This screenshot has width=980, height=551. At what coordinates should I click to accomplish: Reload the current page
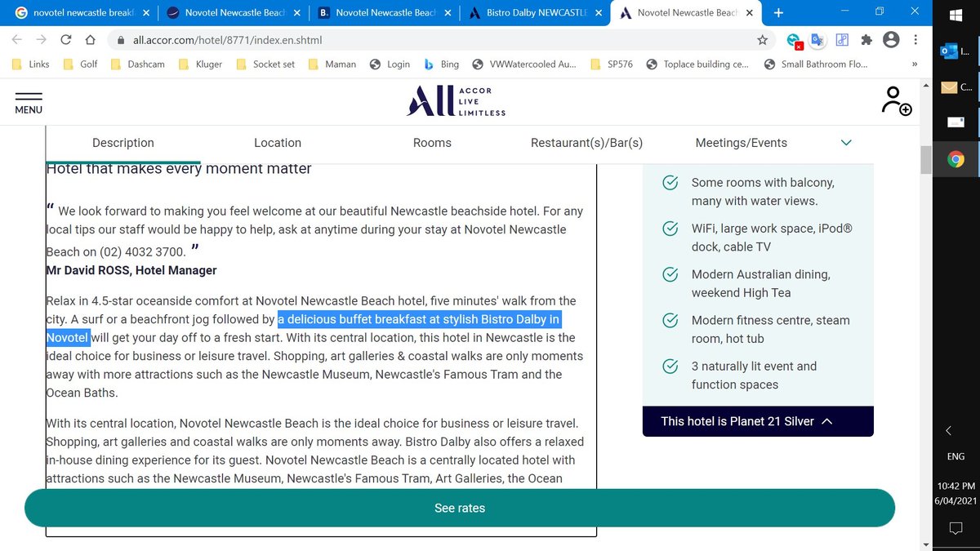click(x=65, y=40)
